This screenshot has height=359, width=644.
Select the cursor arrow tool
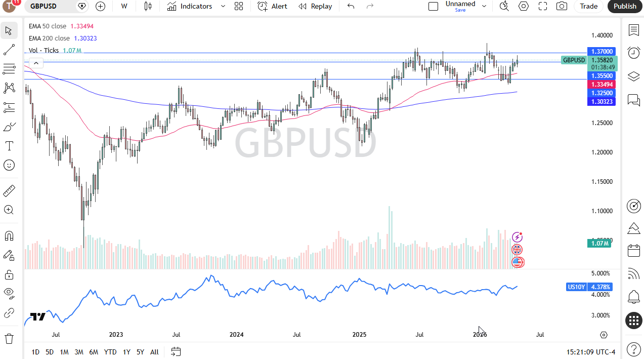pos(9,30)
